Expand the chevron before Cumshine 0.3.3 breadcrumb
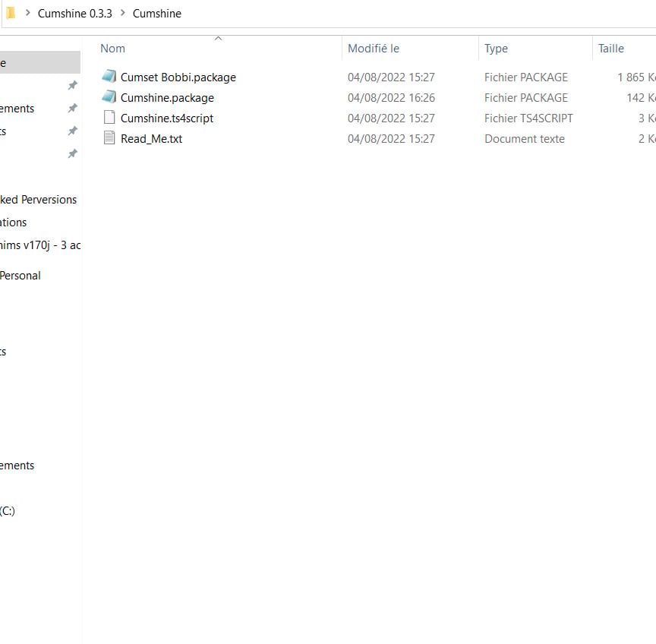The height and width of the screenshot is (644, 656). click(x=27, y=13)
